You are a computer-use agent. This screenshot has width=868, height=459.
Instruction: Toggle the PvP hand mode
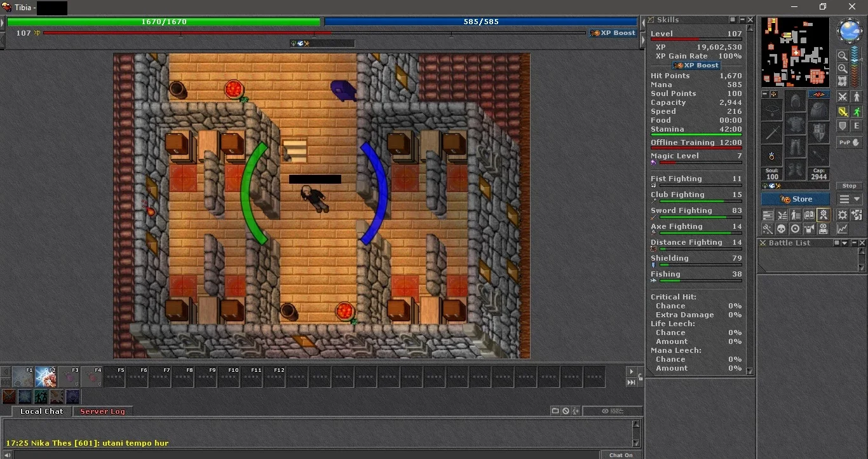(x=850, y=142)
